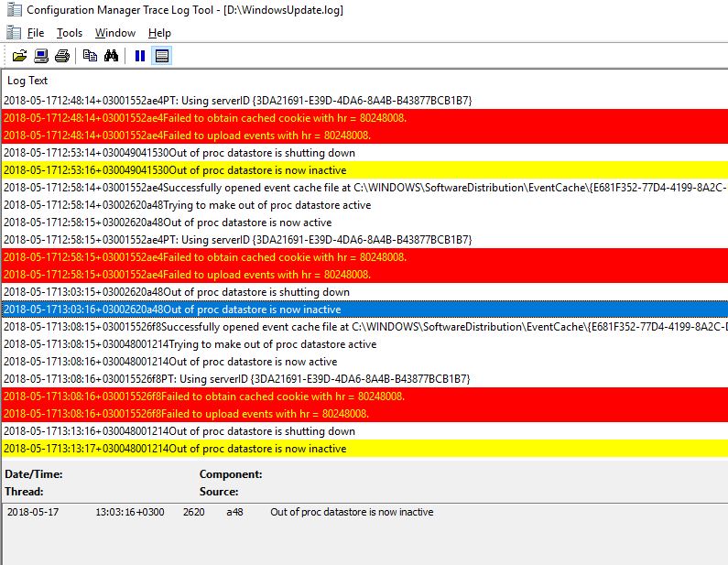728x565 pixels.
Task: Select 13:03:15 datastore is shutting down row
Action: point(364,292)
